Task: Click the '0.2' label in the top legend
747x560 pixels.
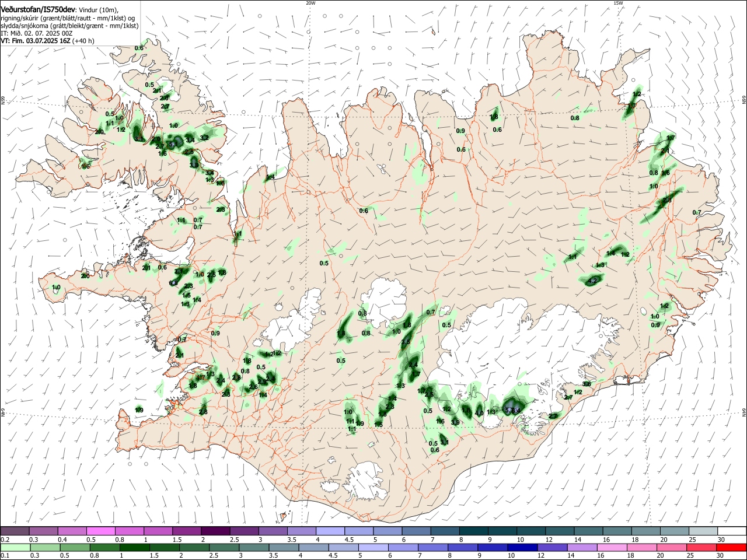Action: 5,540
